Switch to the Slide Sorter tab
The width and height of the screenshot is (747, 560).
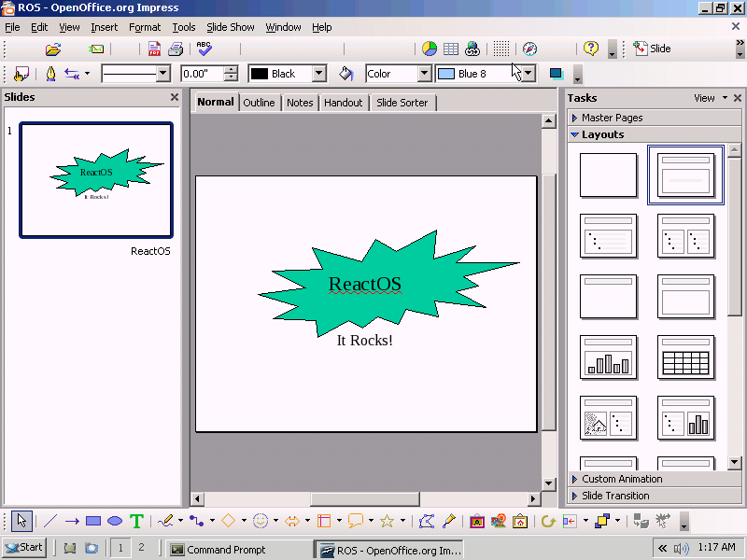tap(402, 103)
